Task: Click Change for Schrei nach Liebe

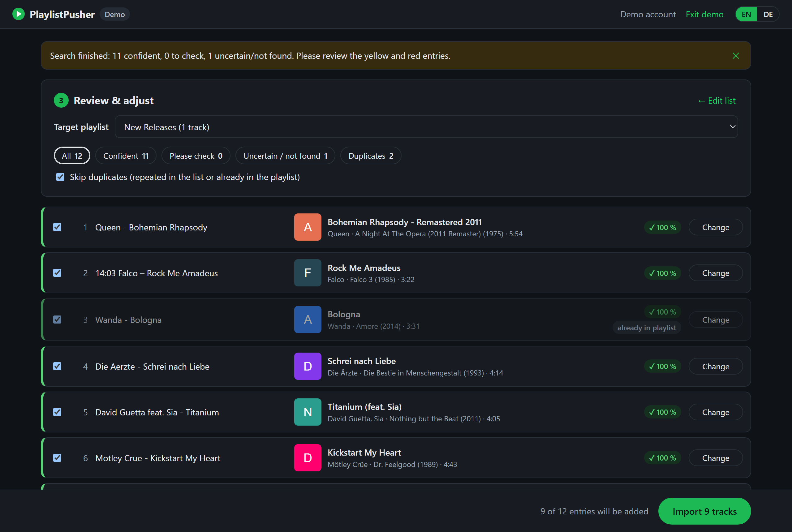Action: [716, 366]
